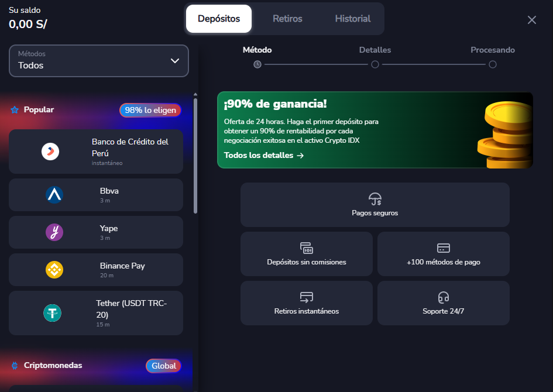Click the Banco de Crédito del Perú logo icon
The width and height of the screenshot is (553, 392).
50,152
